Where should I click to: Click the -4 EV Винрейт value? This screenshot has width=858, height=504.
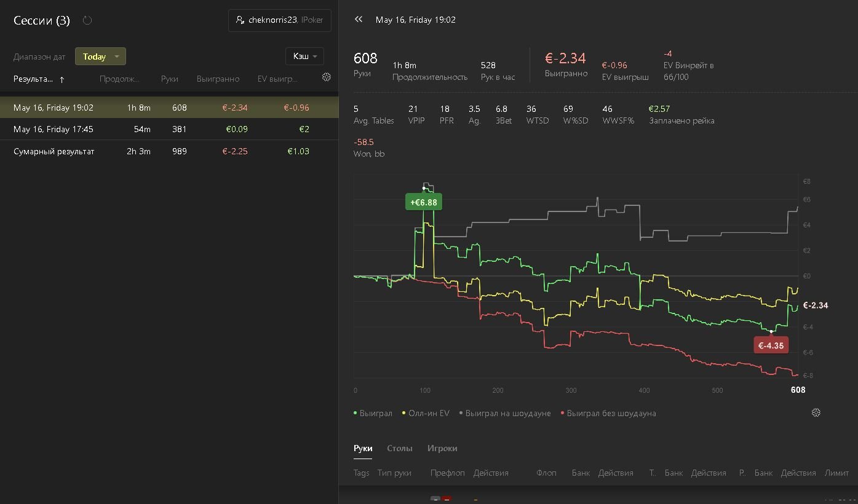[x=668, y=54]
